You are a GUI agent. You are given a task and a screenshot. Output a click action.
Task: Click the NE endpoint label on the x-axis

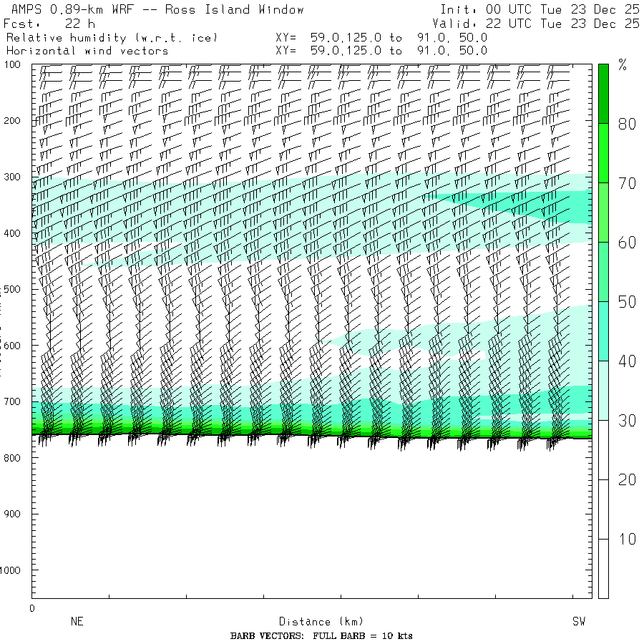point(77,622)
